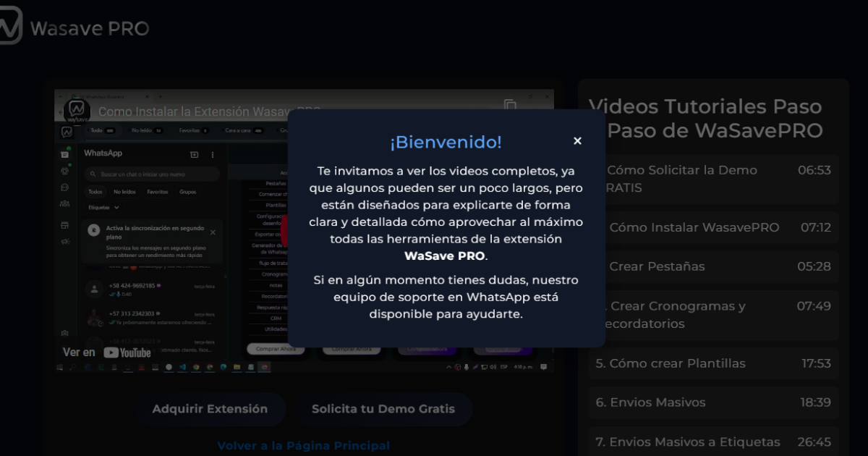Toggle the "Cara a cara" filter chip

pos(239,129)
